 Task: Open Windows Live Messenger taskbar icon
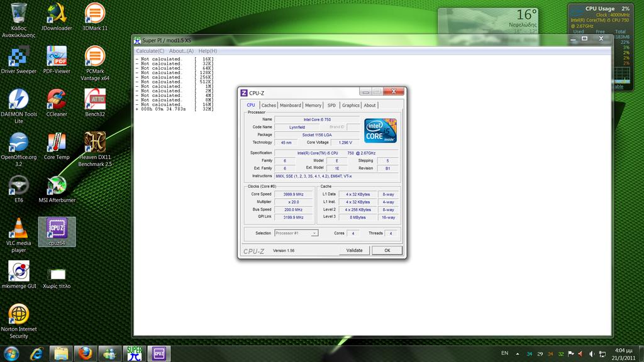coord(109,353)
